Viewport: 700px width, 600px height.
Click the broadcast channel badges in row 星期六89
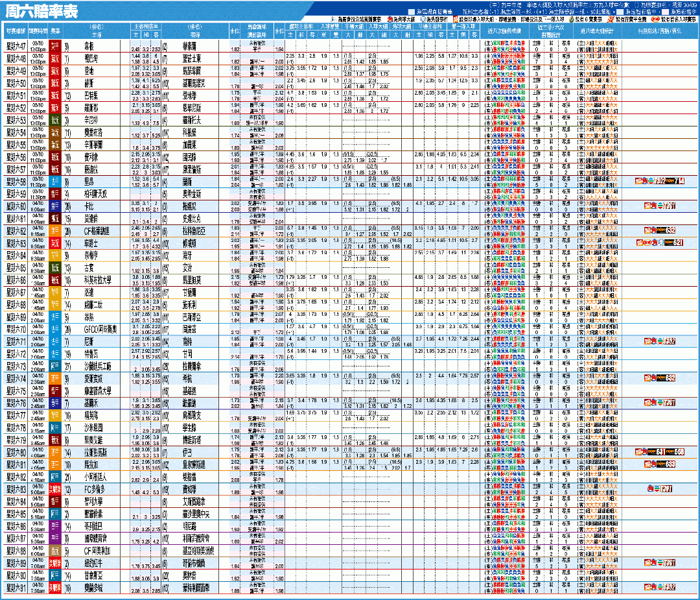tap(660, 563)
